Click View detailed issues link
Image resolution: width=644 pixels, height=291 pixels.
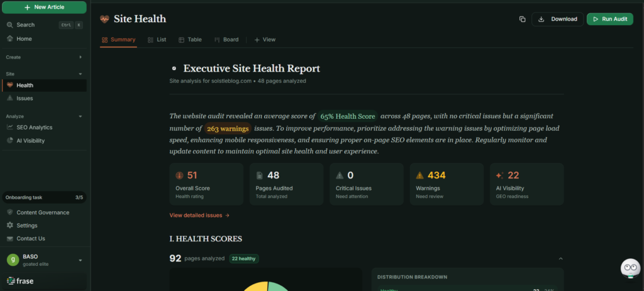pos(199,215)
